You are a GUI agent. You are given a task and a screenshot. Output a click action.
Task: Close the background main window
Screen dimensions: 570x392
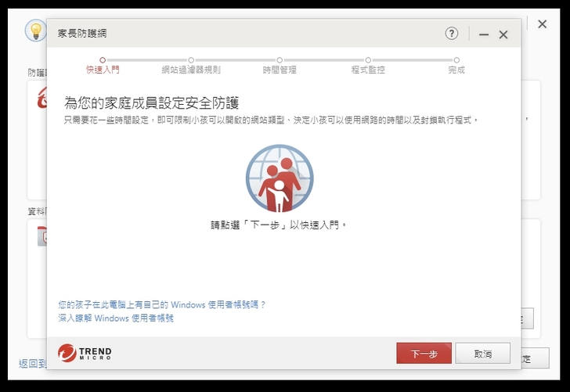[x=542, y=24]
